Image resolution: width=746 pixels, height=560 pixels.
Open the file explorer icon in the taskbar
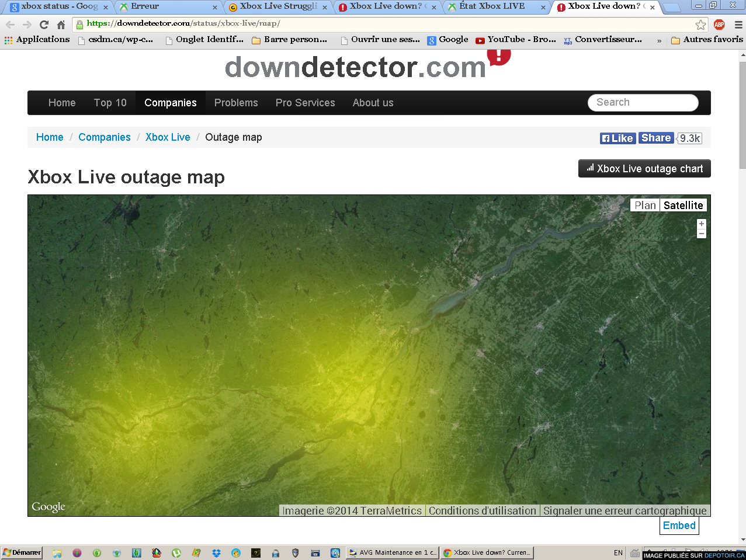coord(57,552)
